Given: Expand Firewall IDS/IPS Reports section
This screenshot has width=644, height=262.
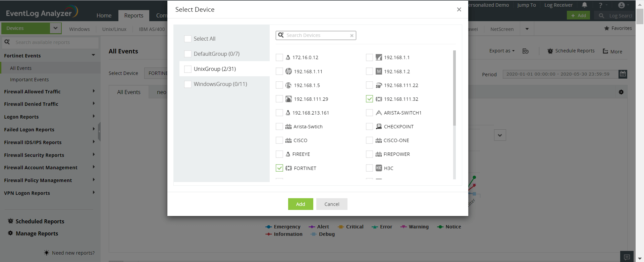Looking at the screenshot, I should click(x=94, y=142).
